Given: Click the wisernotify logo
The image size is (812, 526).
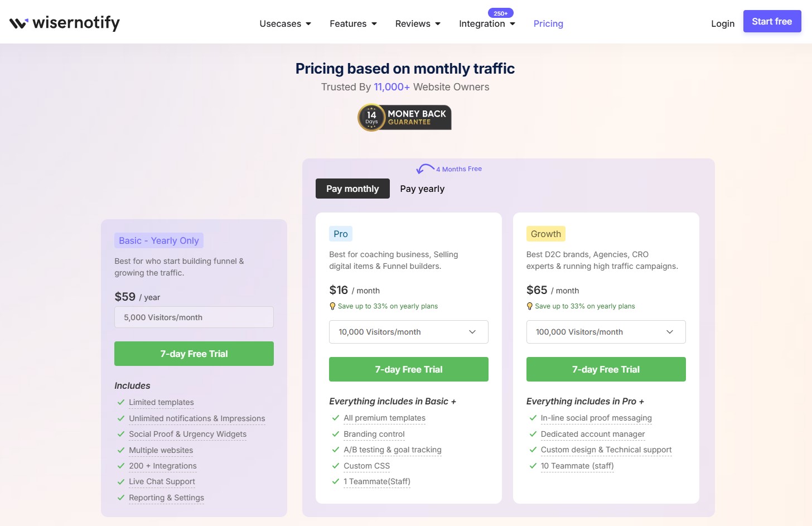Looking at the screenshot, I should coord(64,23).
